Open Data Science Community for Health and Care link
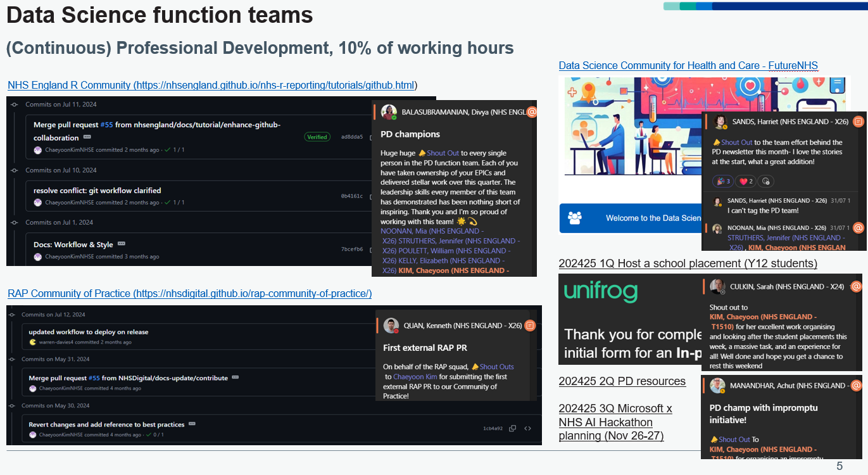The width and height of the screenshot is (868, 475). 688,66
